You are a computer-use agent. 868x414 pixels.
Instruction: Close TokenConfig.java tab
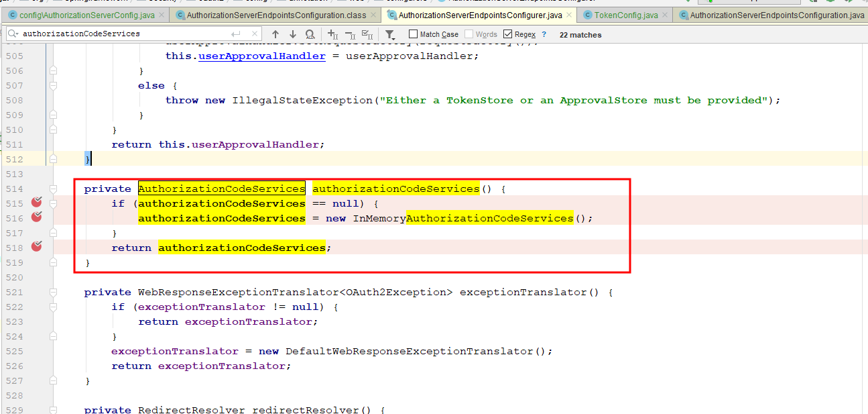pyautogui.click(x=664, y=15)
